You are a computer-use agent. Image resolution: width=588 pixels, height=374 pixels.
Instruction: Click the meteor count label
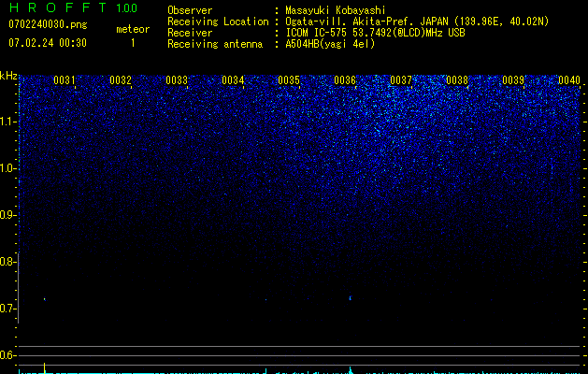pos(133,29)
